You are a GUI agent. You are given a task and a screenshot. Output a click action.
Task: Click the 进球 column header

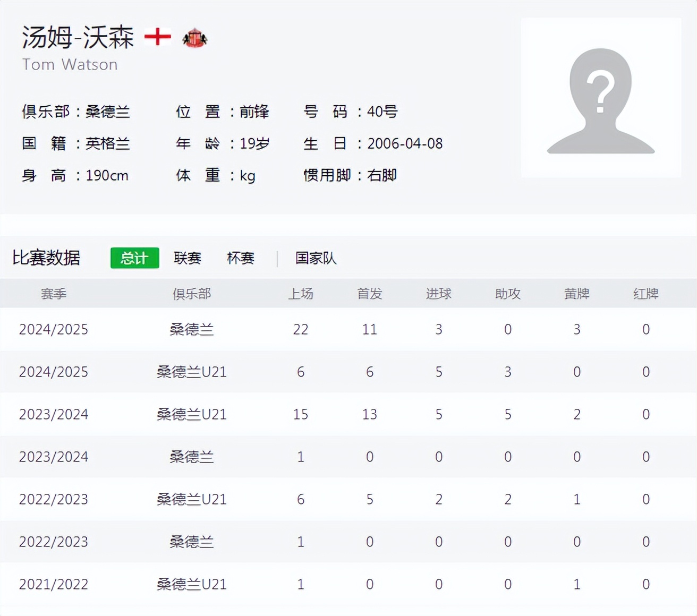(x=439, y=294)
